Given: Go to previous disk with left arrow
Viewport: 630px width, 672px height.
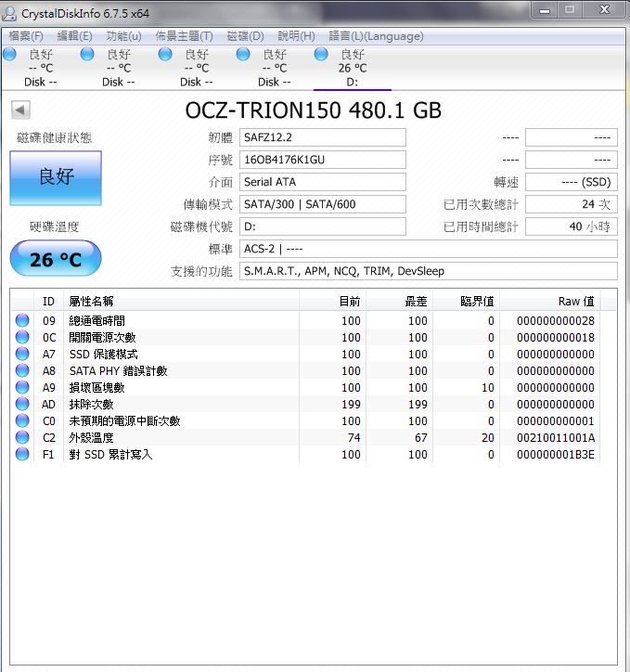Looking at the screenshot, I should click(x=20, y=110).
